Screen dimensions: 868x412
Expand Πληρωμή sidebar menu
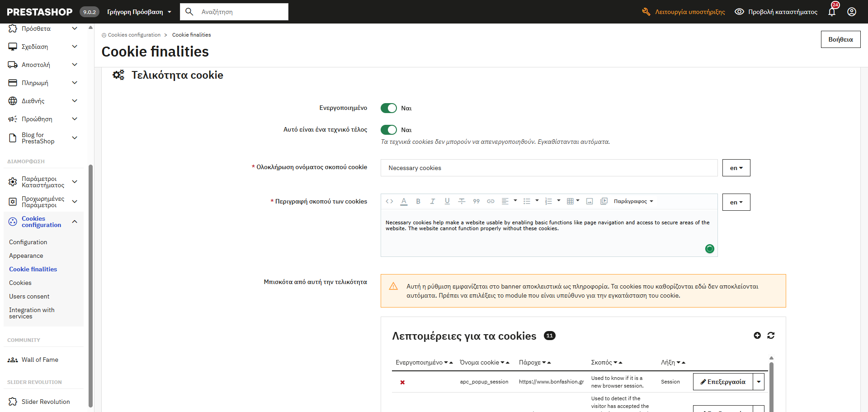(75, 83)
